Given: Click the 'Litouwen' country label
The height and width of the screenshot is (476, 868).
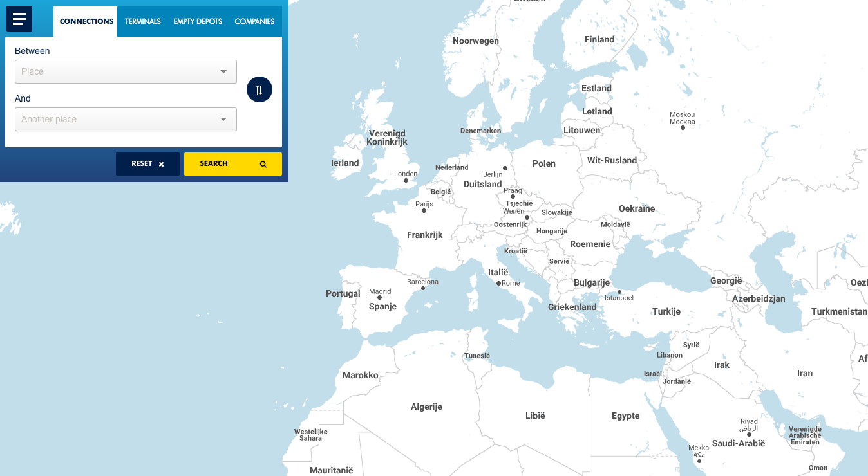Looking at the screenshot, I should pos(582,130).
